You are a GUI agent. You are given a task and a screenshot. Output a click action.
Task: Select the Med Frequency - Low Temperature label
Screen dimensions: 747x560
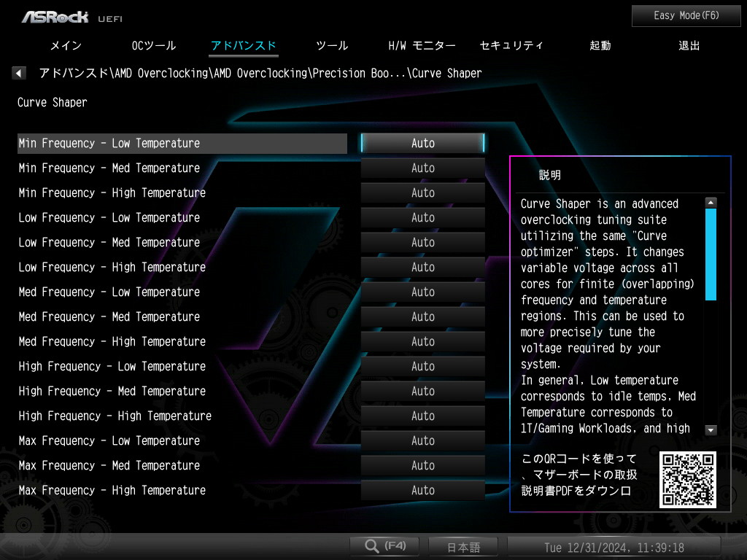109,292
